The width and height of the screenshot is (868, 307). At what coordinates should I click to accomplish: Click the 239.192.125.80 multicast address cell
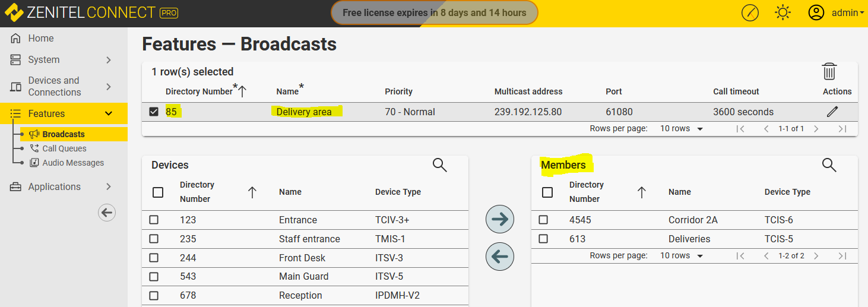click(x=528, y=112)
